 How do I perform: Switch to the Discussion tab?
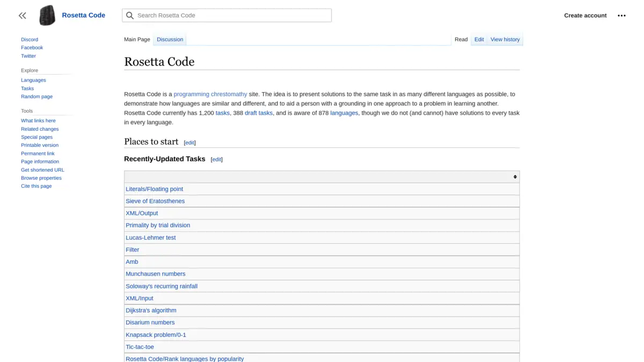pos(170,39)
